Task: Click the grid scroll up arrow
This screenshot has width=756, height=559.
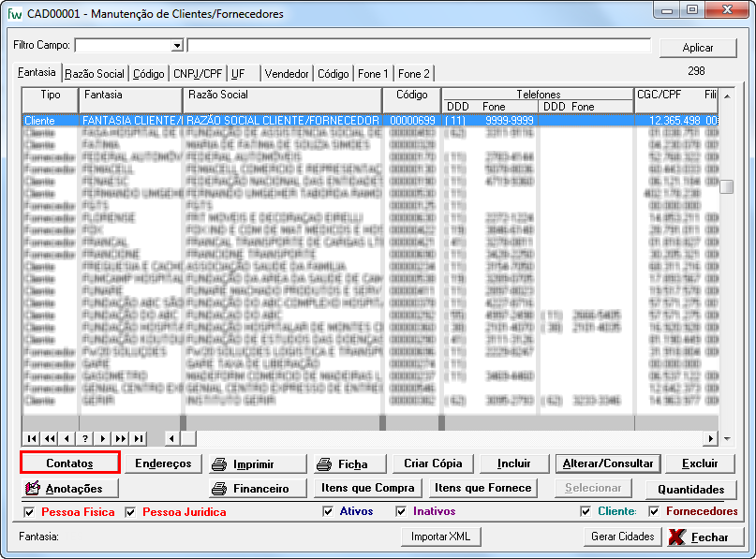Action: (727, 96)
